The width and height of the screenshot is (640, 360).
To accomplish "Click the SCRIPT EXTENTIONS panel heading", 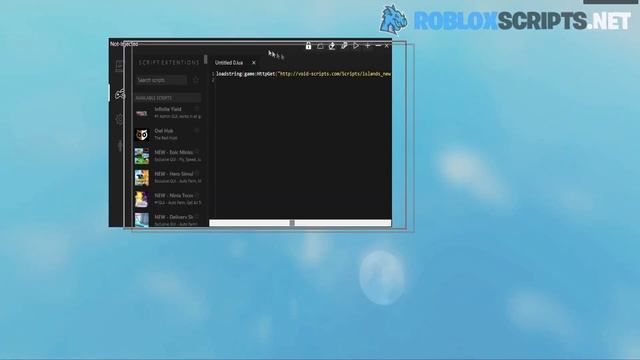I will pos(169,62).
